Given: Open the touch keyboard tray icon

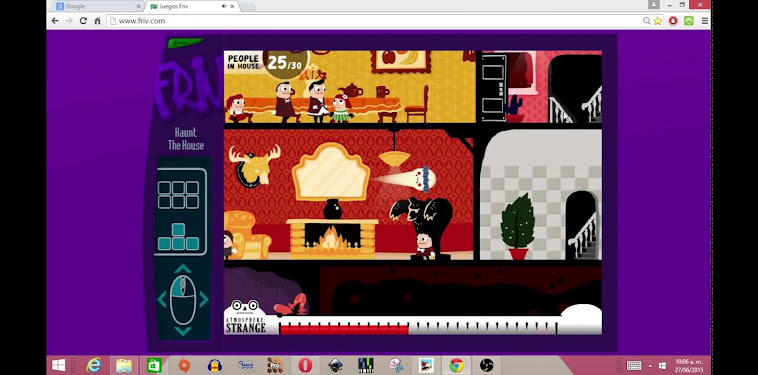Looking at the screenshot, I should pyautogui.click(x=634, y=365).
